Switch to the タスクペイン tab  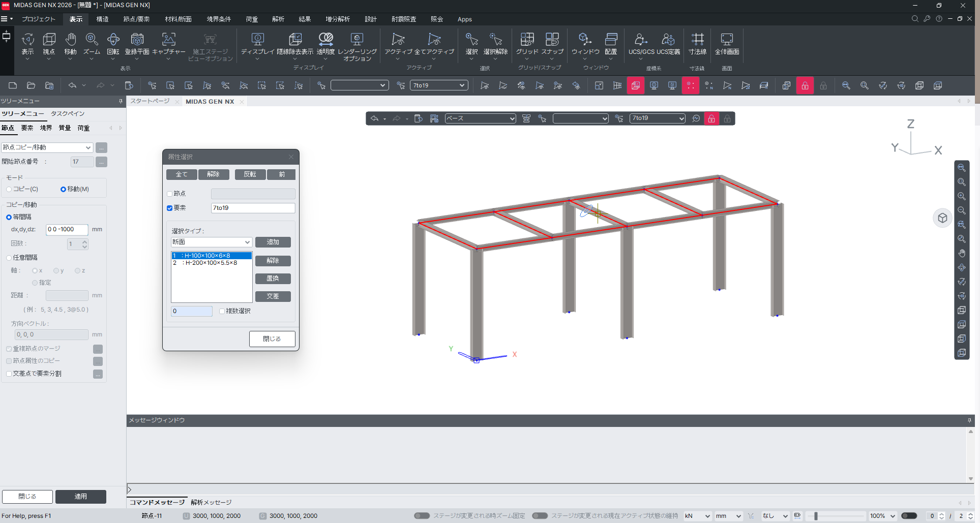coord(68,114)
